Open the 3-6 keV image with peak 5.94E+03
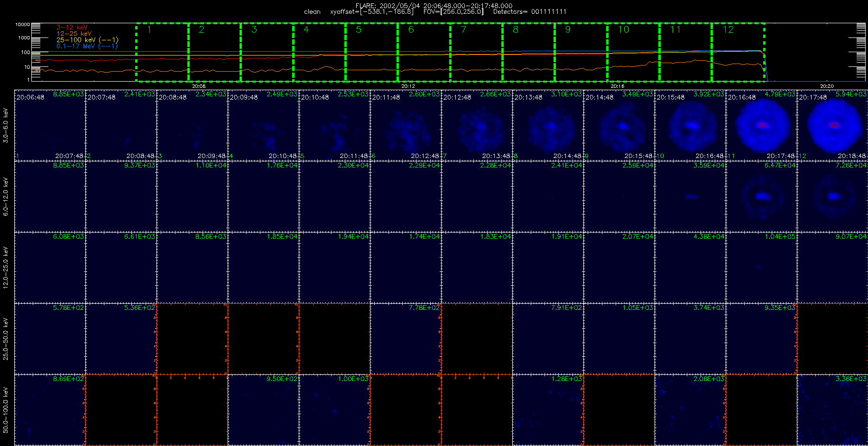The image size is (868, 446). click(833, 125)
